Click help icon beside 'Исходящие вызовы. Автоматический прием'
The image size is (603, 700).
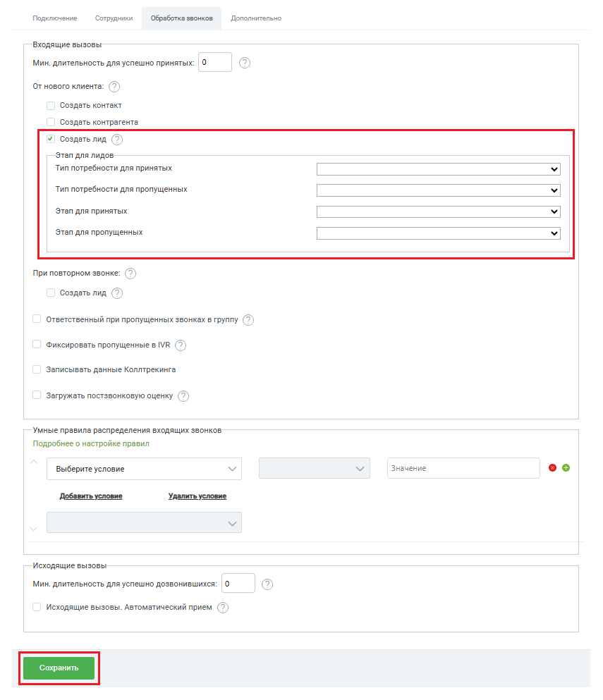[222, 608]
